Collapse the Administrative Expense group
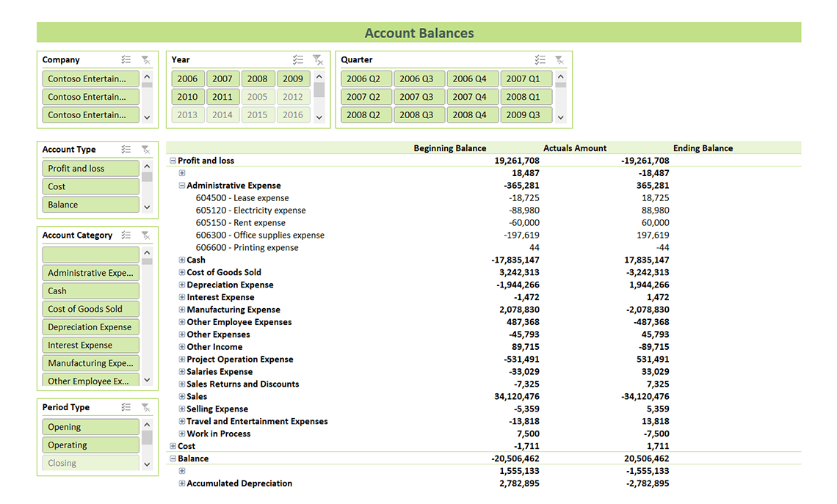The image size is (837, 504). pos(182,186)
